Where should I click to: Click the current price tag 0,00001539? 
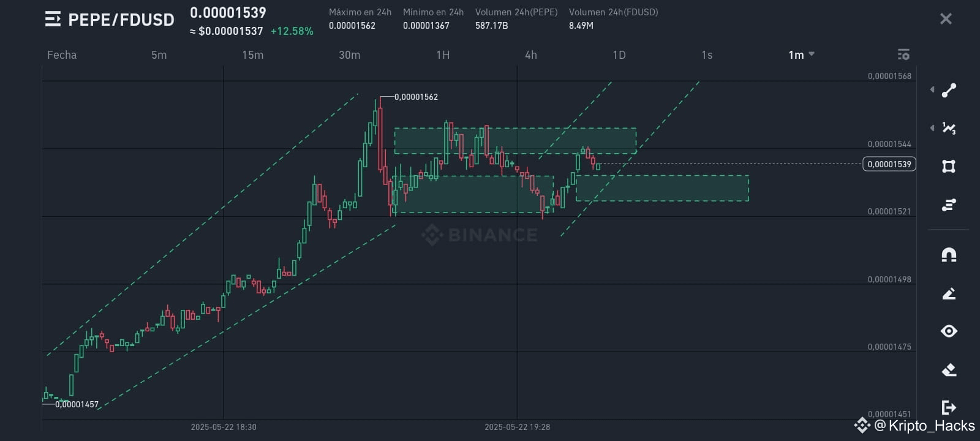pyautogui.click(x=889, y=164)
